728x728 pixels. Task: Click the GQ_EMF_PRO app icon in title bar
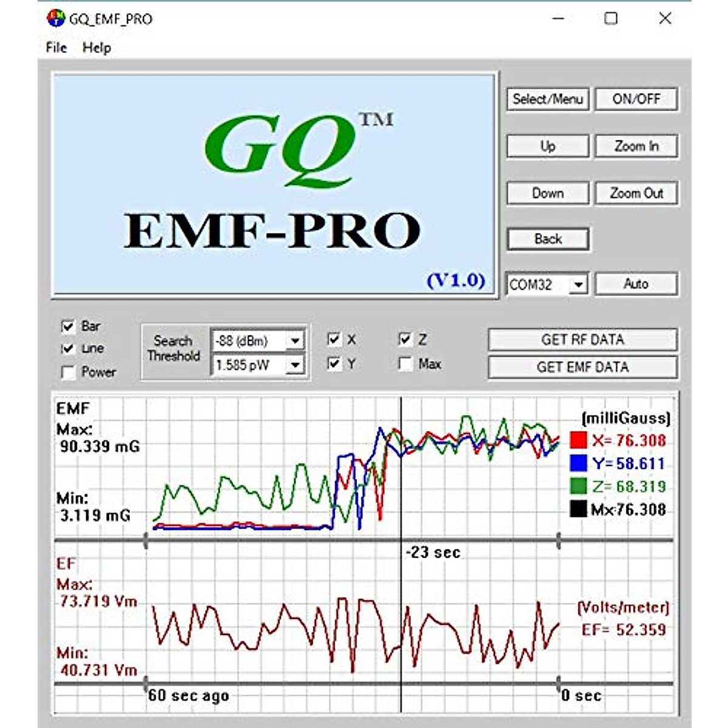point(55,18)
